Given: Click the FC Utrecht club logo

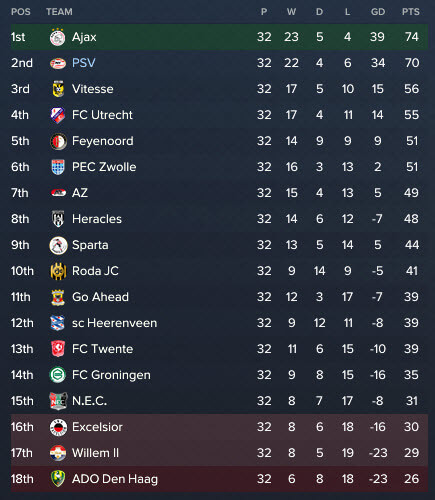Looking at the screenshot, I should tap(58, 115).
